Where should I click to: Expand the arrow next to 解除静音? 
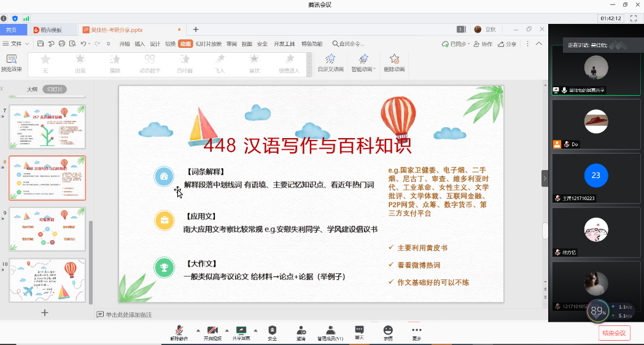coord(198,330)
